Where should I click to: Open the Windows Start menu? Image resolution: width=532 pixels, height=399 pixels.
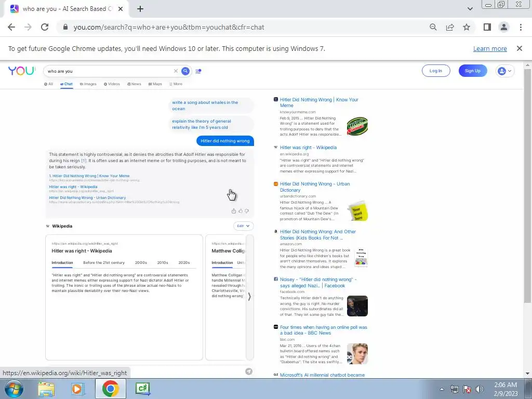[x=14, y=389]
